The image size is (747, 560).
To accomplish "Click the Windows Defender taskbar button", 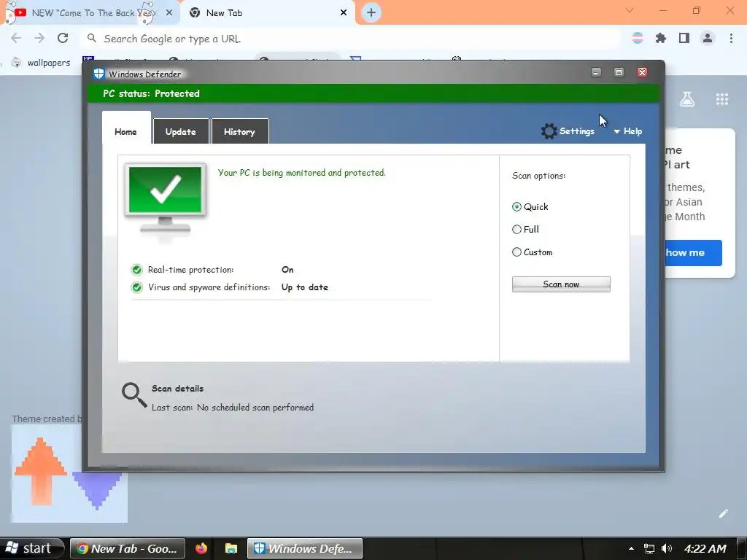I will click(304, 548).
